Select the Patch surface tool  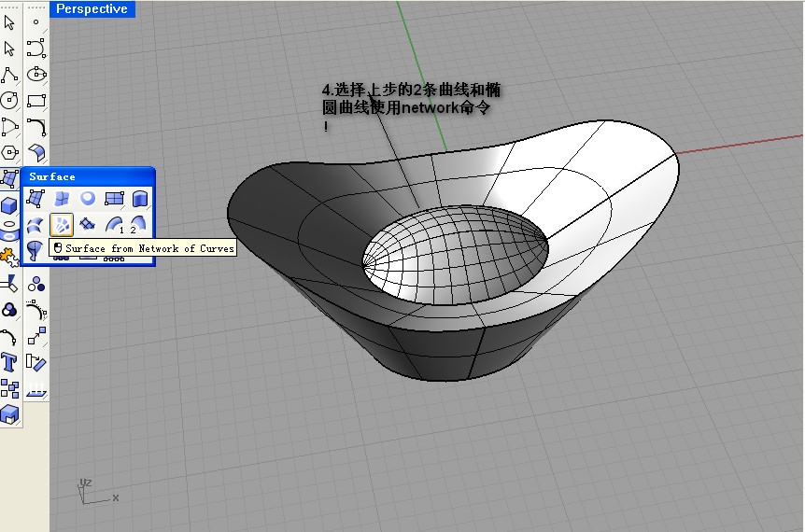coord(88,225)
